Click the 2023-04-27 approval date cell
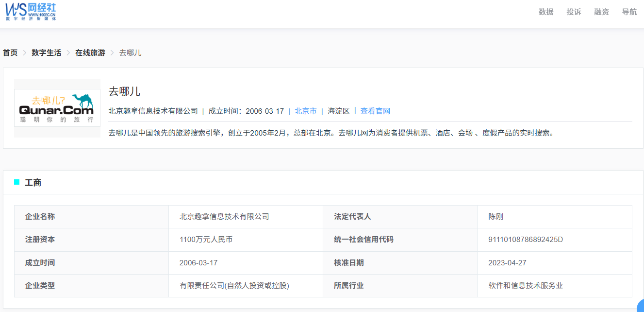Viewport: 644px width, 312px height. (x=555, y=263)
